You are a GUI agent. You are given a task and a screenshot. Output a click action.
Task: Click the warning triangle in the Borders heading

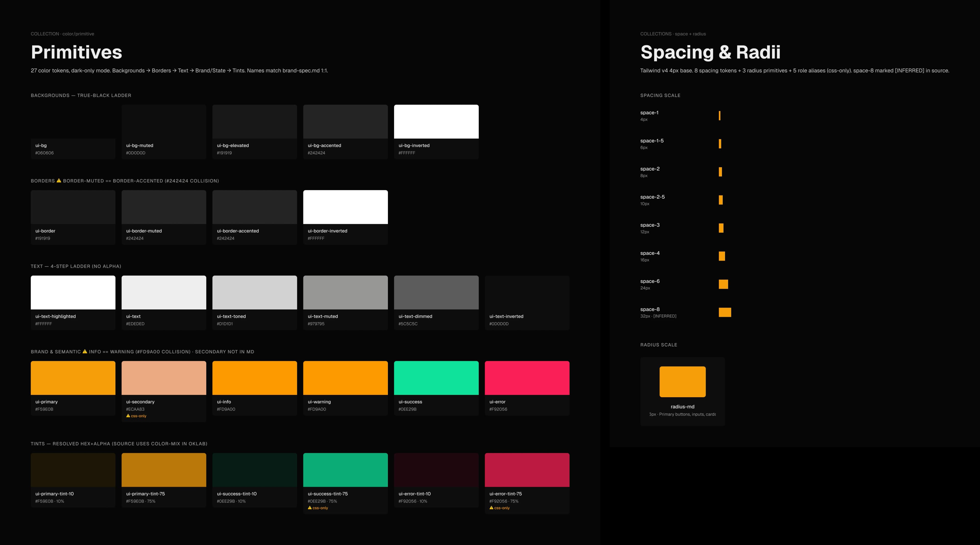(59, 181)
